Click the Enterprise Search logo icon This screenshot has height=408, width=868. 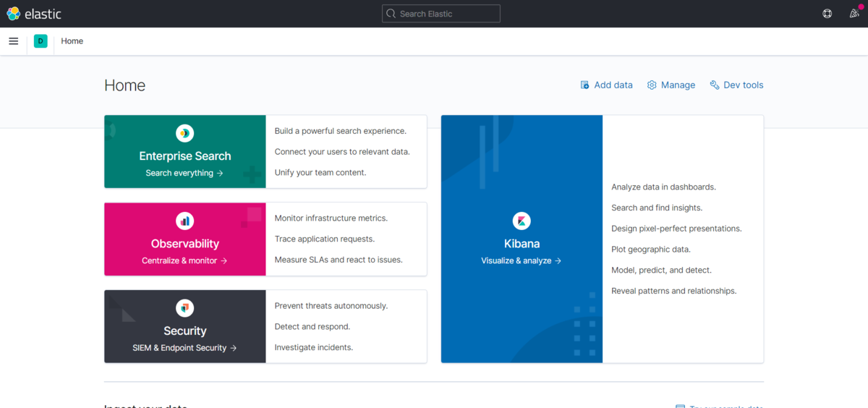click(185, 133)
